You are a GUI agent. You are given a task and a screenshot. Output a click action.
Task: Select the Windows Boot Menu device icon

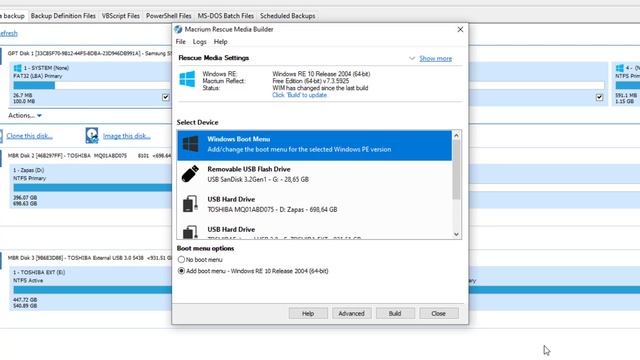[190, 144]
